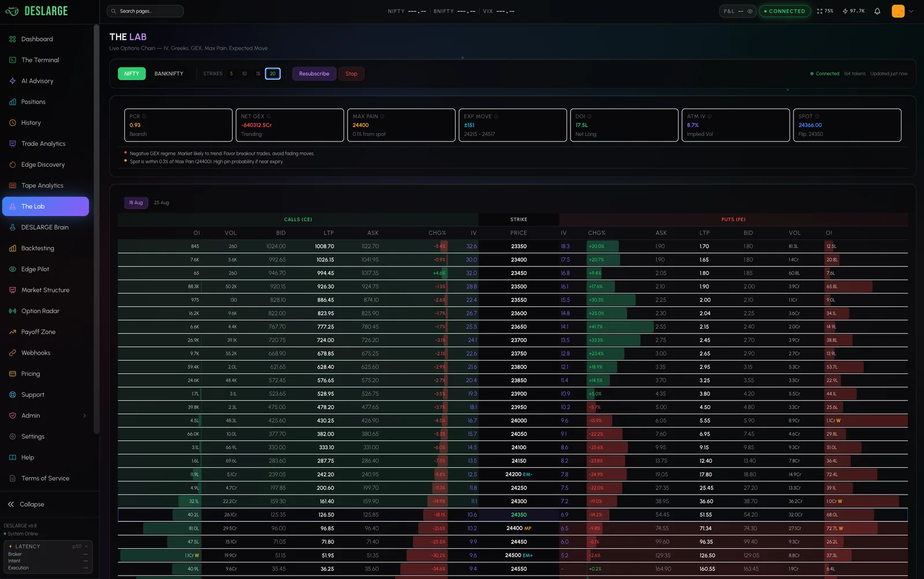Select NIFTY index toggle
The height and width of the screenshot is (579, 924).
pyautogui.click(x=132, y=73)
